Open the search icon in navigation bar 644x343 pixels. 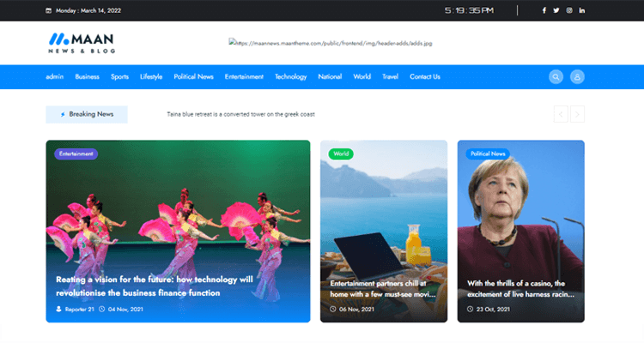pos(556,76)
